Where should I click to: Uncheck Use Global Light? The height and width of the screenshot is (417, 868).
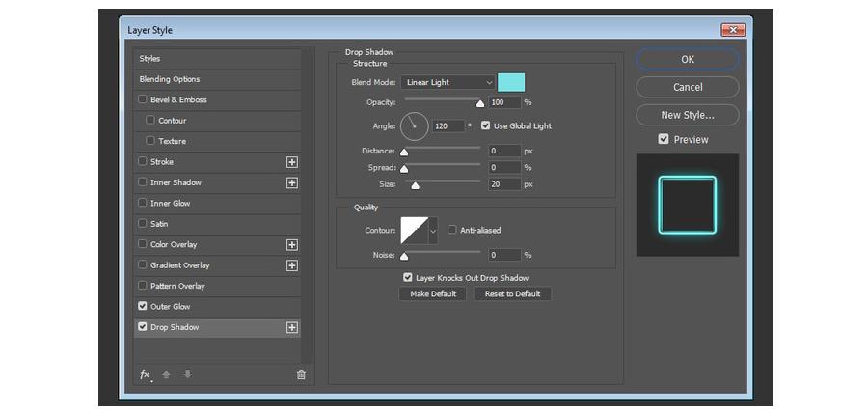(486, 125)
